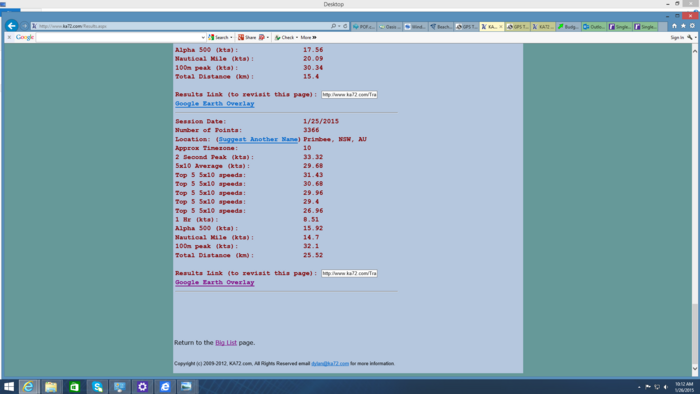Open the browser Tools gear icon

click(x=692, y=26)
